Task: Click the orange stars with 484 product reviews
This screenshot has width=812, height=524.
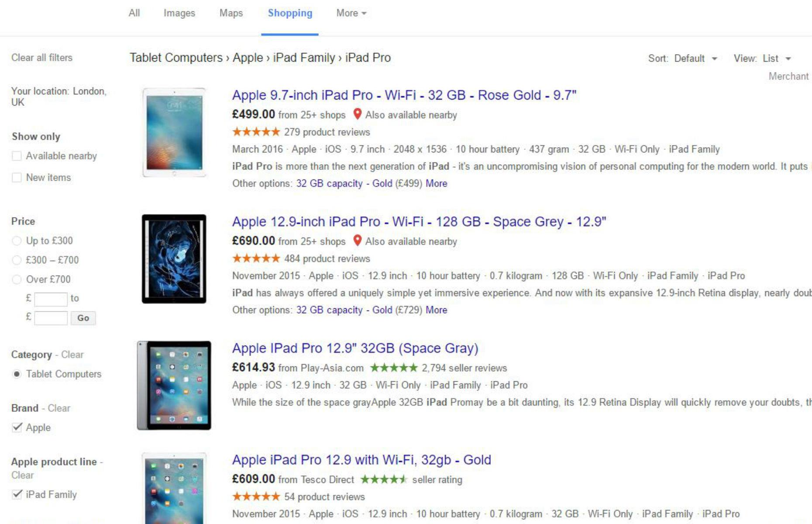Action: click(x=256, y=259)
